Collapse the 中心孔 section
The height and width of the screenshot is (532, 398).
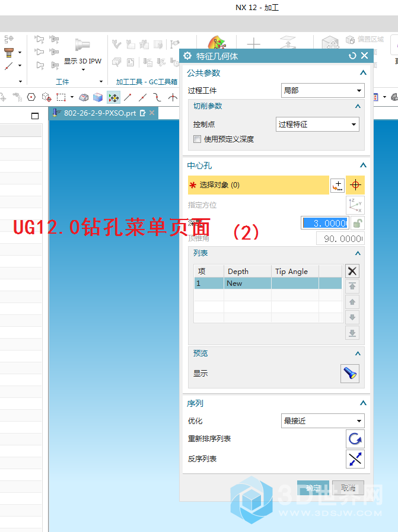(x=363, y=165)
